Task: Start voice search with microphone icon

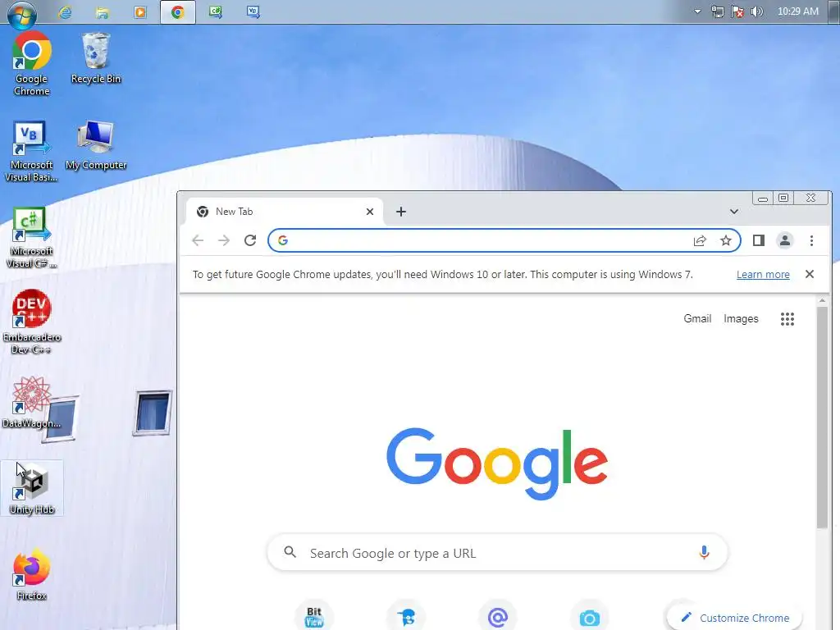Action: [704, 552]
